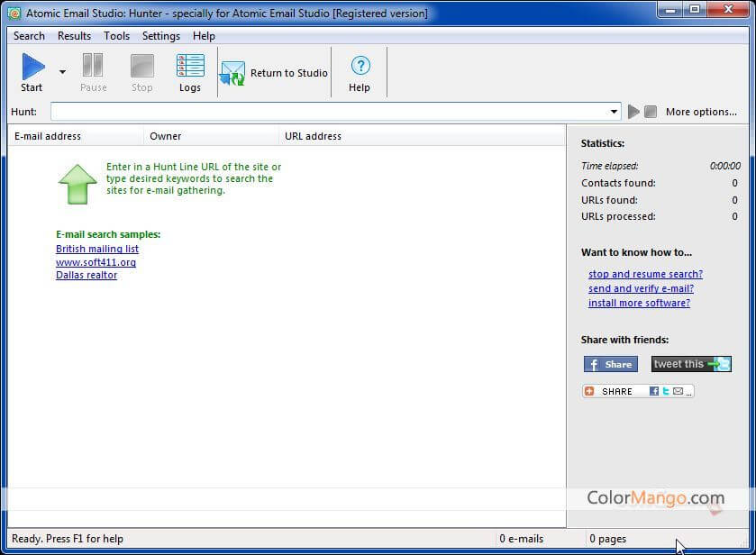Open Help via question mark icon
Screen dimensions: 756x555
point(360,66)
